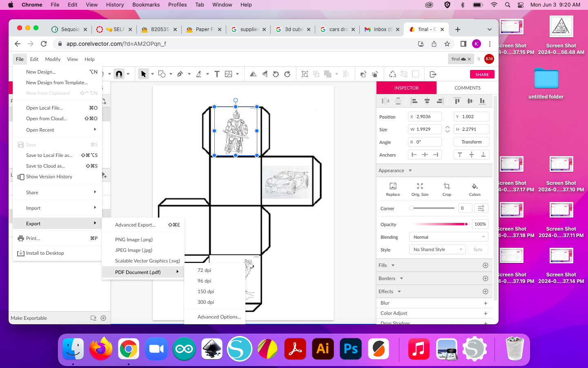Select the Text tool
This screenshot has height=368, width=588.
coord(217,74)
